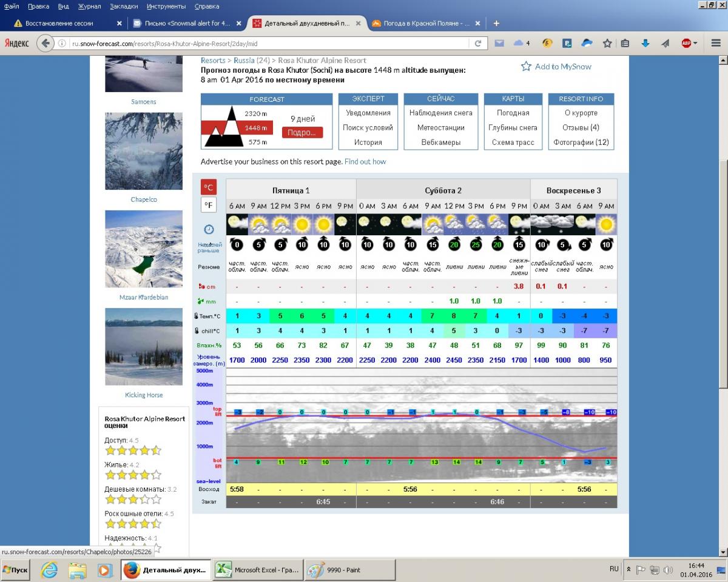This screenshot has height=582, width=728.
Task: Click the cloud weather toolbar icon
Action: tap(519, 43)
